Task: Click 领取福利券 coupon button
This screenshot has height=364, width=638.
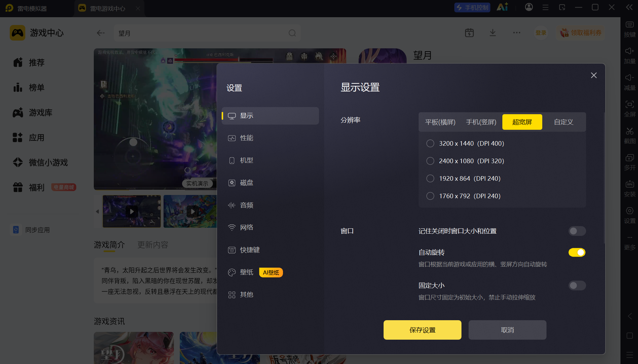Action: 581,33
